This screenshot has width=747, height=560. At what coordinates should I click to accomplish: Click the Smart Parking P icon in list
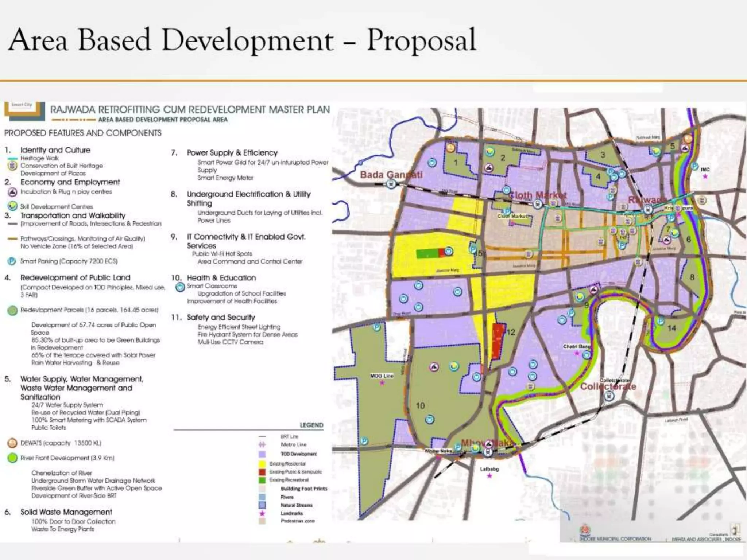point(12,261)
